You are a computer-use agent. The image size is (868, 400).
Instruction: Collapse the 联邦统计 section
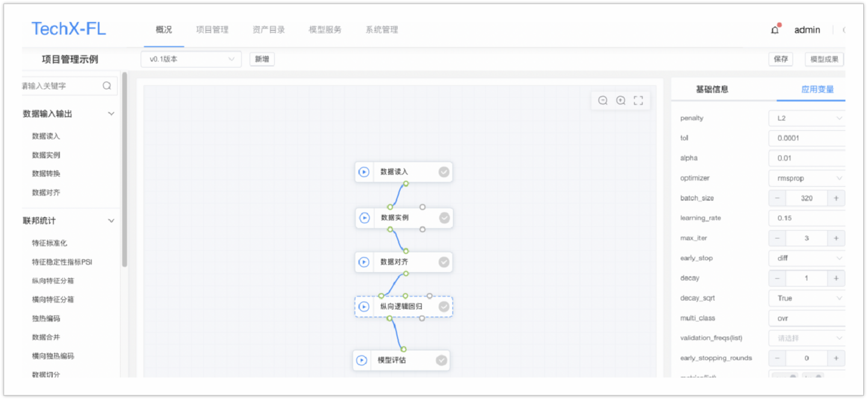tap(111, 221)
